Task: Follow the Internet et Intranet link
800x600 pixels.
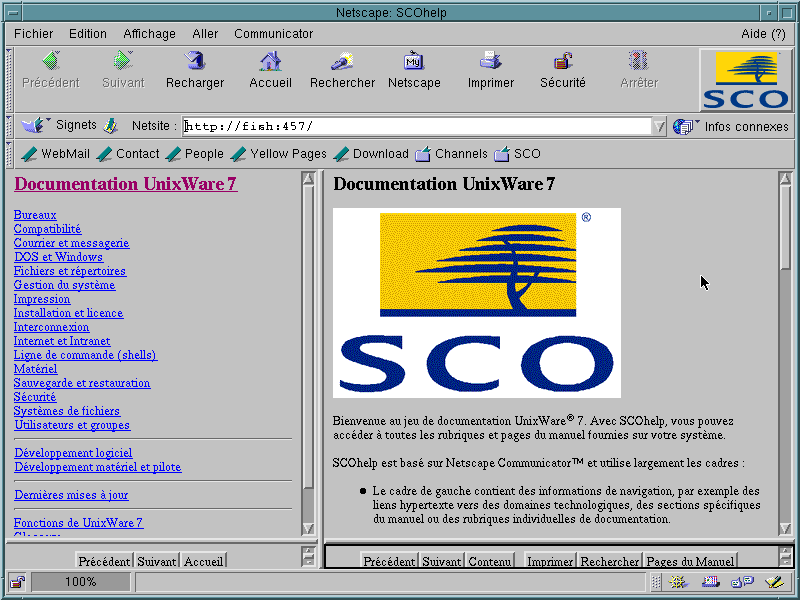Action: tap(62, 341)
